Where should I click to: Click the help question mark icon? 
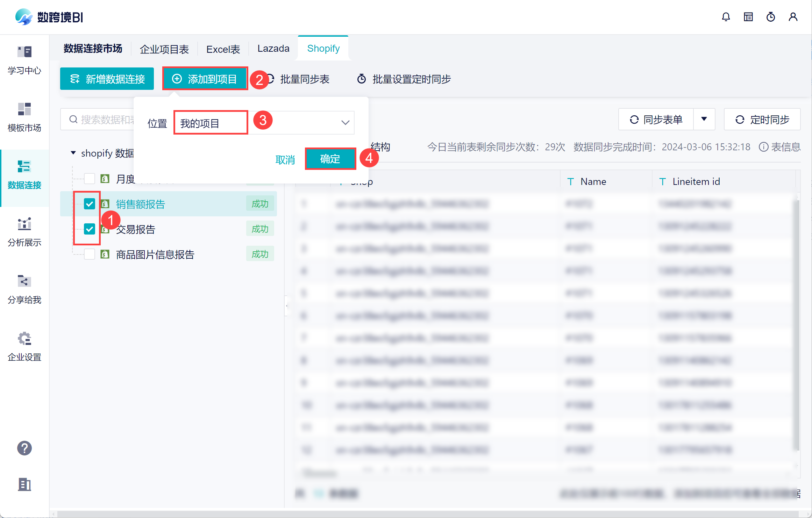pos(24,448)
